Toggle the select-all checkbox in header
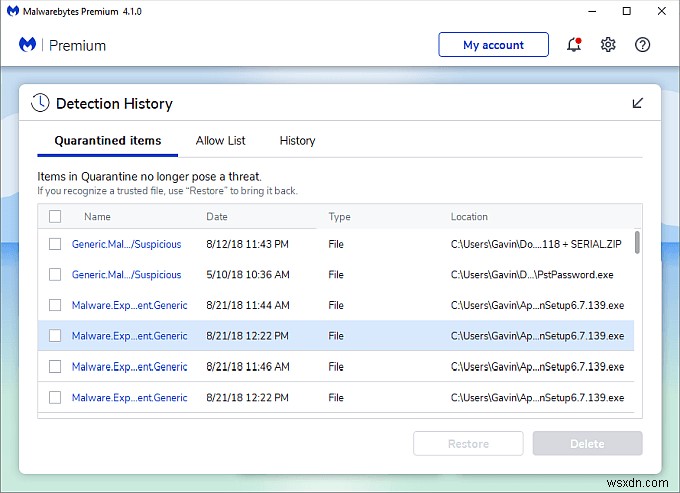This screenshot has width=680, height=493. coord(55,216)
